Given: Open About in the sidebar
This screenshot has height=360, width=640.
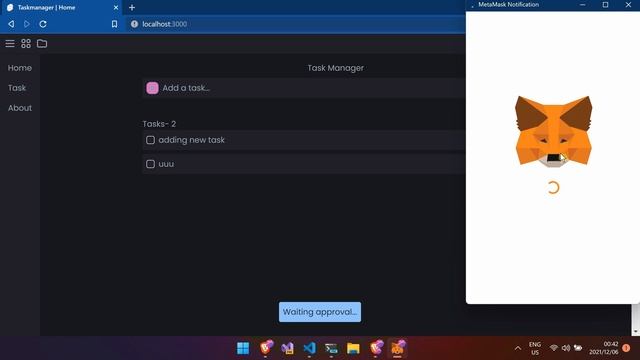Looking at the screenshot, I should coord(20,108).
